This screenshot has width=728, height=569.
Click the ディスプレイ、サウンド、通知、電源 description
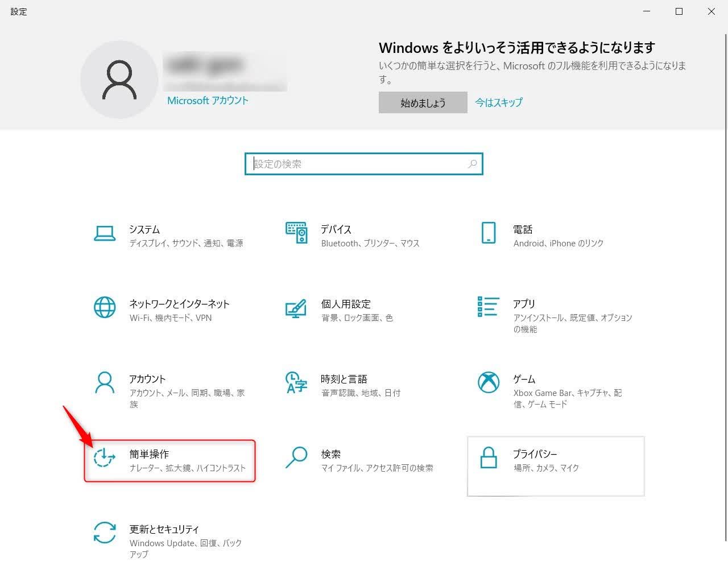[187, 243]
